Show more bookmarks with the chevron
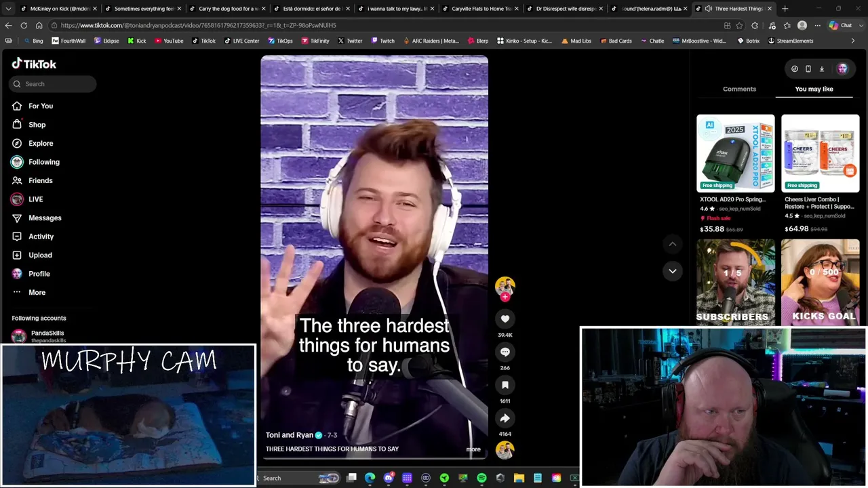Screen dimensions: 868x488 (x=853, y=41)
